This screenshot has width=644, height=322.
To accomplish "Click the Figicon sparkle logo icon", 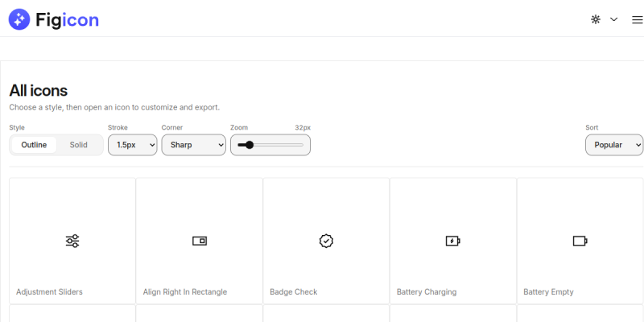I will click(19, 19).
